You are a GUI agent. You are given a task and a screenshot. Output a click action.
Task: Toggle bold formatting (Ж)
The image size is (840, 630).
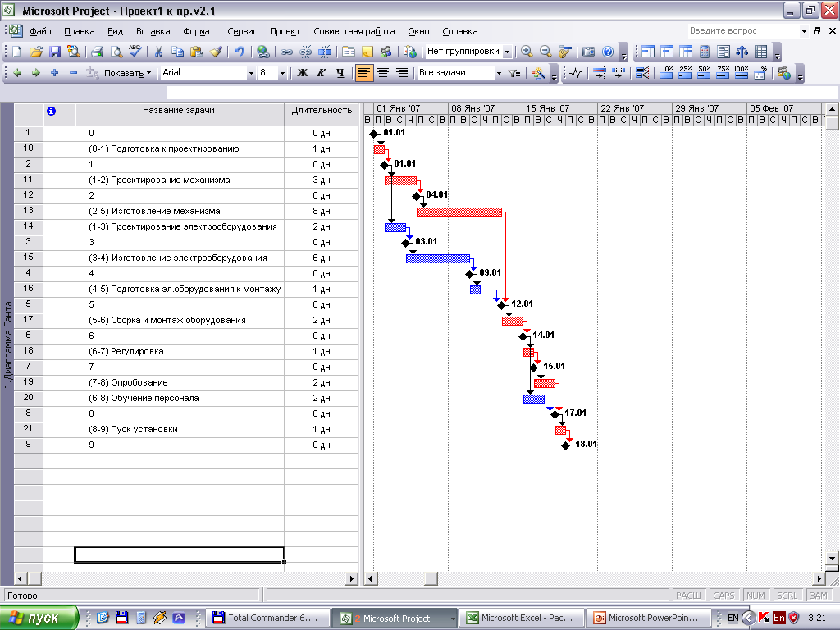(303, 73)
